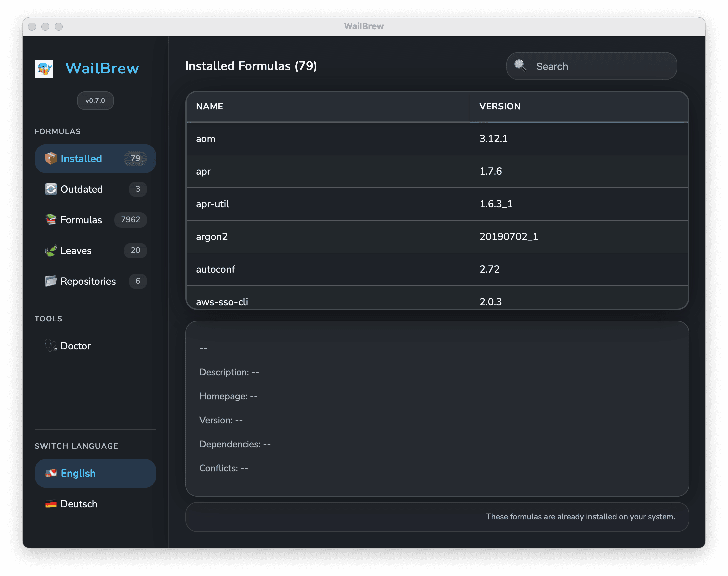Screen dimensions: 728x576
Task: Click version 1.6.3_1 cell
Action: tap(496, 204)
